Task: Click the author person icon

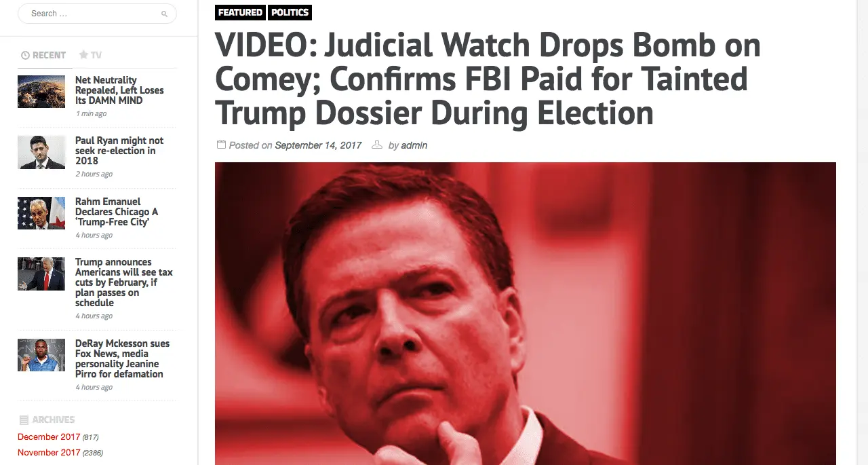Action: pos(377,145)
